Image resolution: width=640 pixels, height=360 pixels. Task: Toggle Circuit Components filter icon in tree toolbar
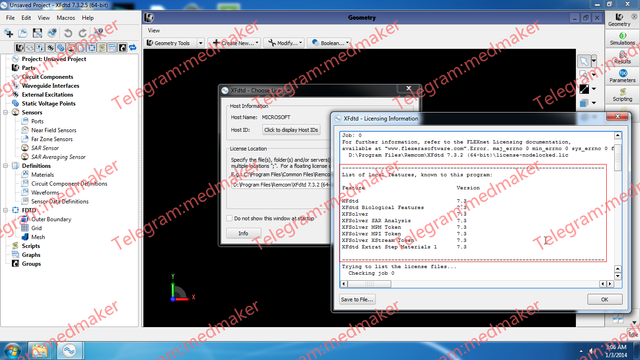[30, 48]
